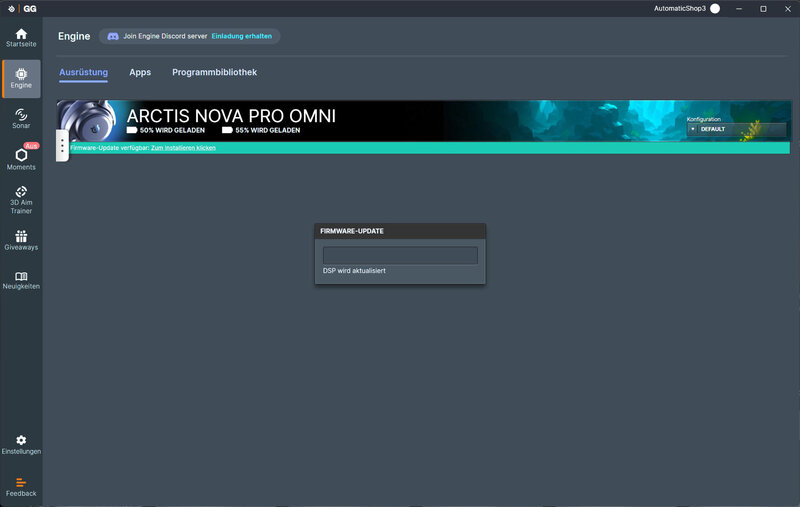Maximize the GG window
Image resolution: width=800 pixels, height=507 pixels.
point(763,9)
